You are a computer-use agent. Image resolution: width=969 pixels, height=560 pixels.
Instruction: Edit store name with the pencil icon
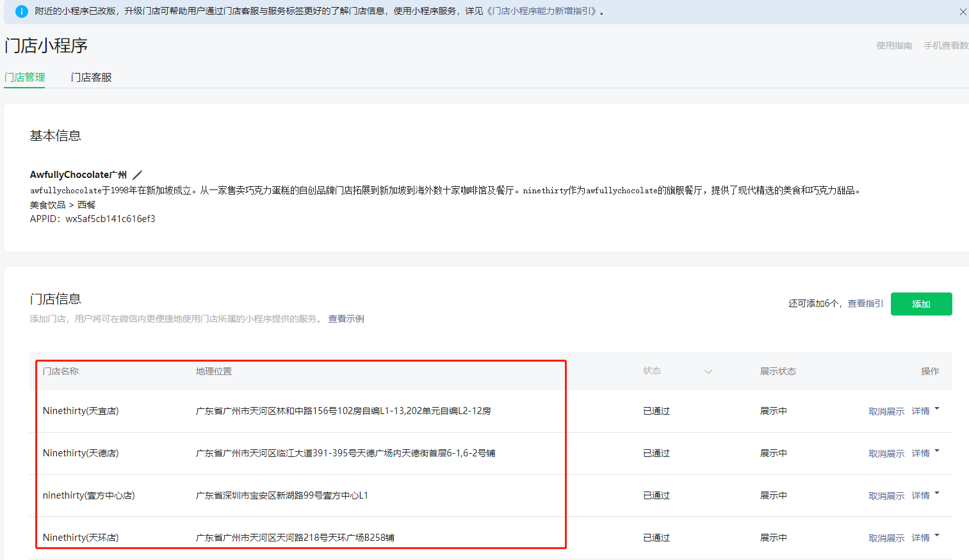pos(137,175)
